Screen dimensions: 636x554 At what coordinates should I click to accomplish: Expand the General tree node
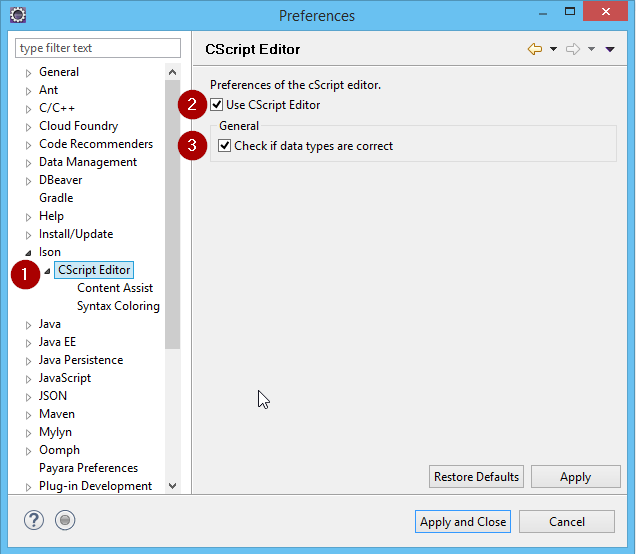[28, 73]
